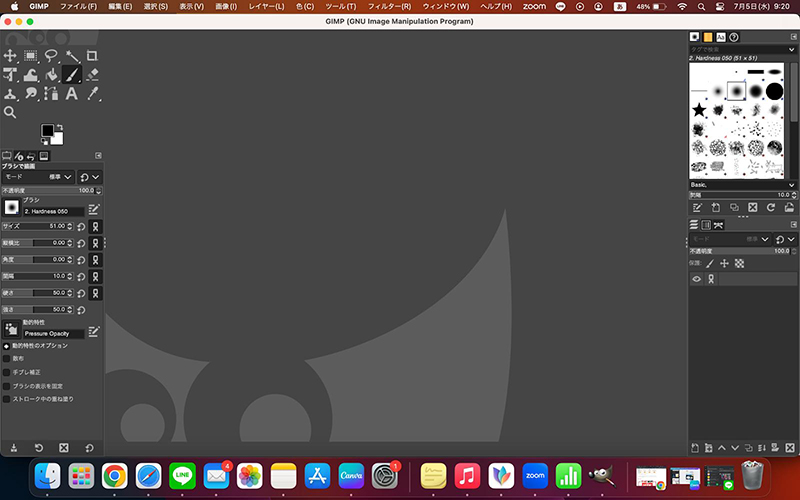Swap foreground and background colors
Viewport: 800px width, 500px height.
click(60, 127)
